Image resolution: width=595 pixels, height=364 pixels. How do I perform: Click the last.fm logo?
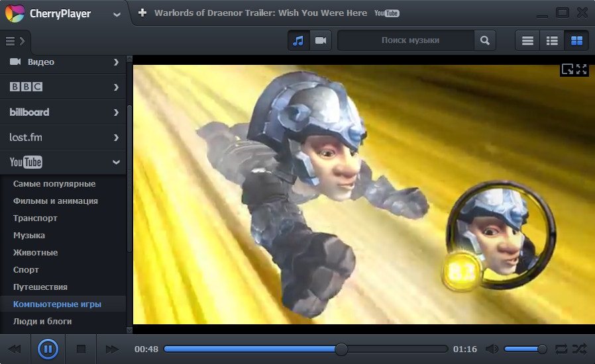(x=26, y=137)
